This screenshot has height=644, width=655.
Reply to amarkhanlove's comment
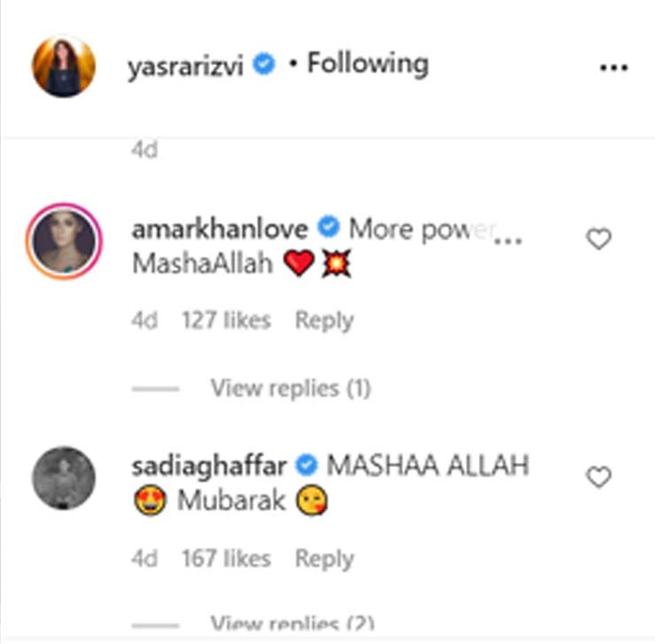point(325,320)
